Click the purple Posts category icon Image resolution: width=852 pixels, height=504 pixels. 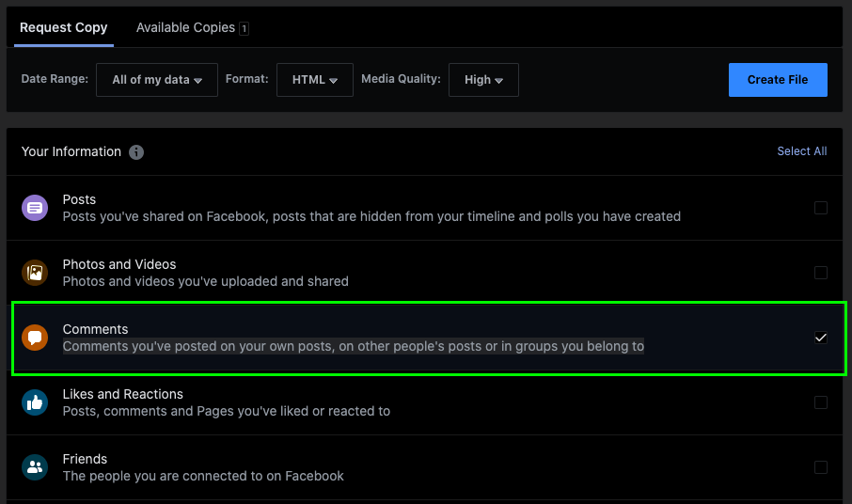click(x=35, y=208)
